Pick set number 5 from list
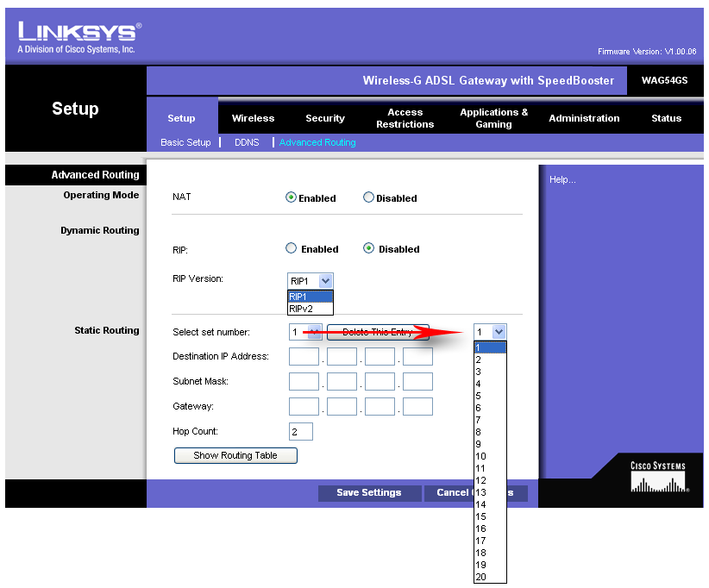Image resolution: width=709 pixels, height=588 pixels. 490,396
